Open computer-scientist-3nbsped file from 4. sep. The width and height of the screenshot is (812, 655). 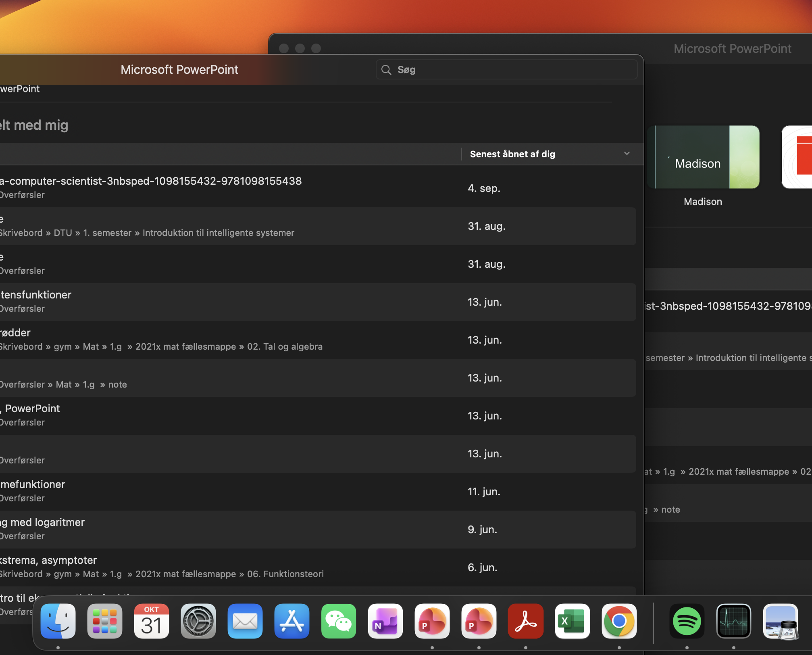pos(318,188)
